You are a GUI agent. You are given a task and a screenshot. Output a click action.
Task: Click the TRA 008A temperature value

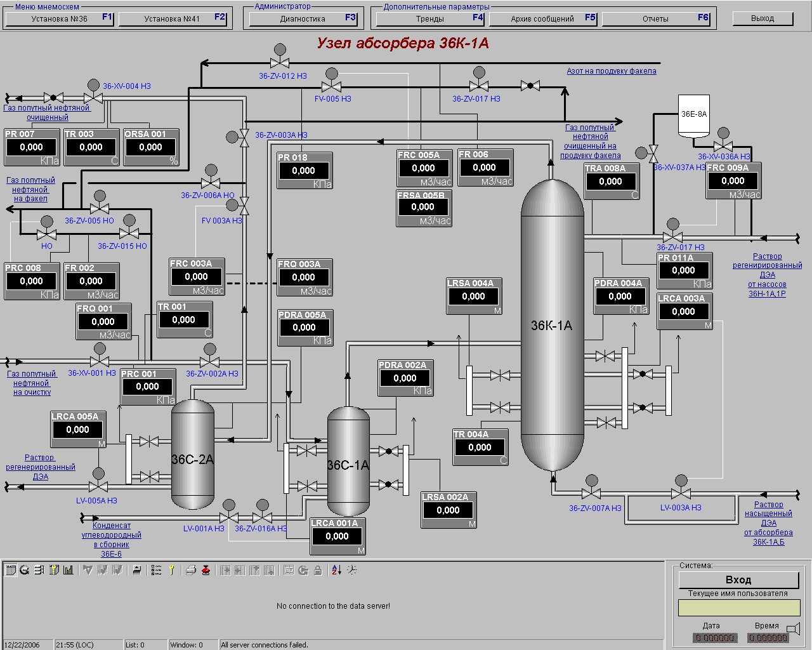(610, 181)
